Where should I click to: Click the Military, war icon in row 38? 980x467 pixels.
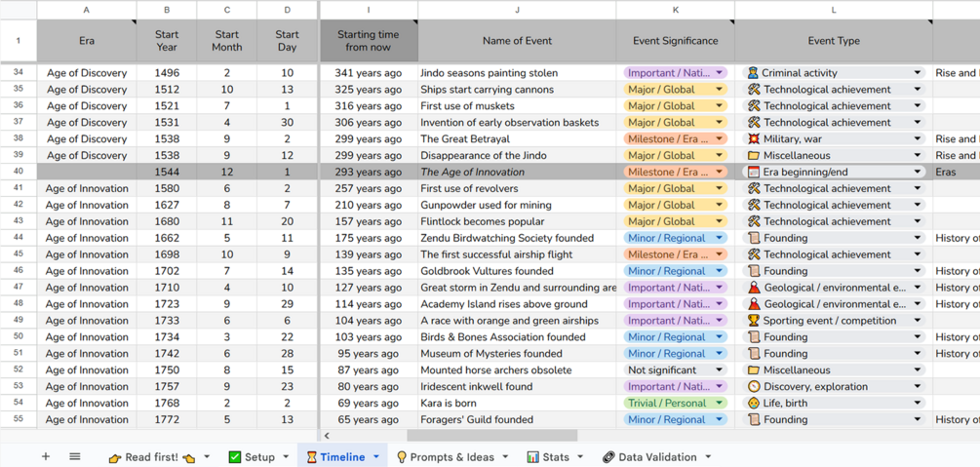tap(753, 138)
